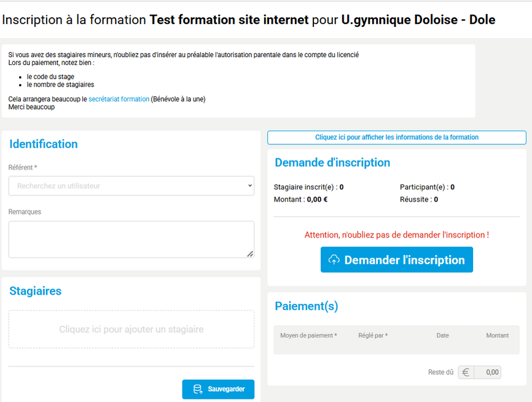The width and height of the screenshot is (532, 402).
Task: Click the Montant column header in Paiement(s)
Action: point(497,335)
